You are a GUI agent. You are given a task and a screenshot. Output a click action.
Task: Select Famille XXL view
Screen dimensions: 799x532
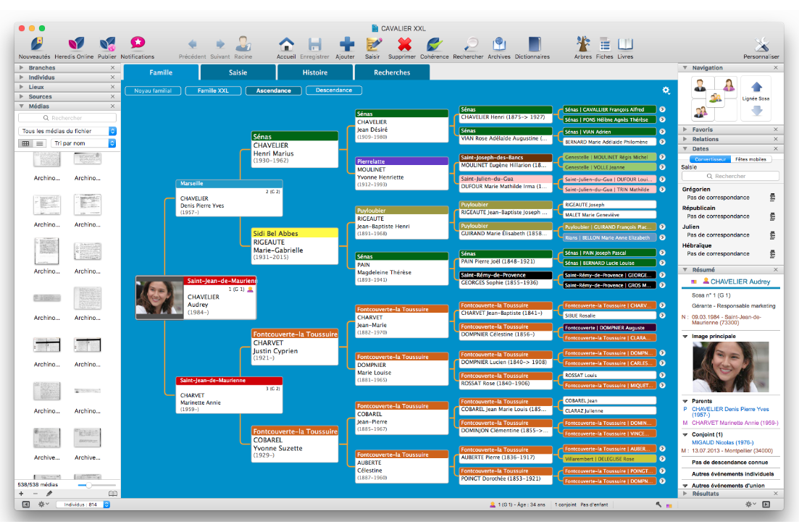click(213, 90)
